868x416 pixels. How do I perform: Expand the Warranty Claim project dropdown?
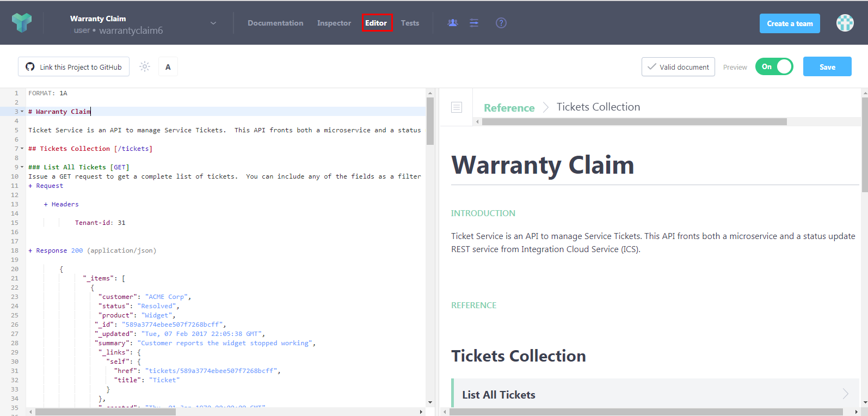tap(213, 23)
